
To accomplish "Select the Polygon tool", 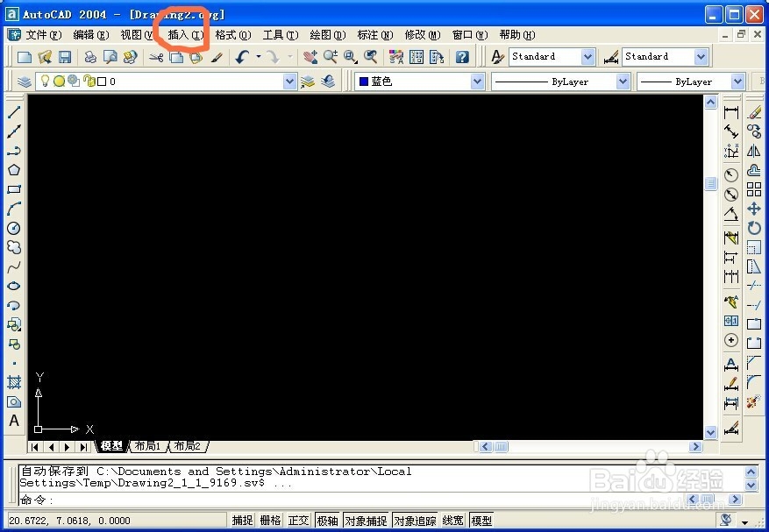I will click(x=14, y=170).
